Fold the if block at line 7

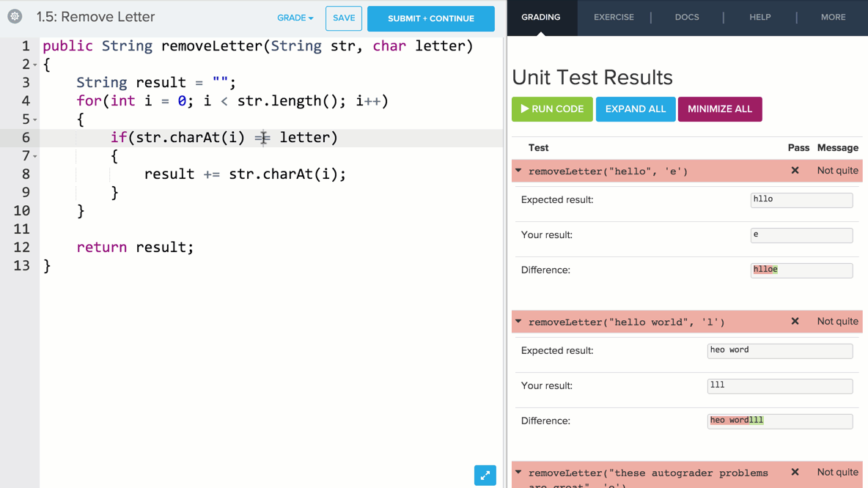(34, 157)
